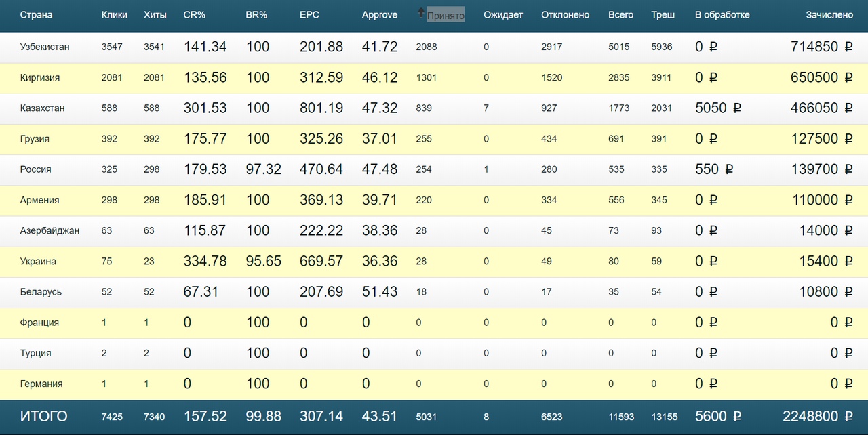Click the Зачислено column header
The image size is (868, 435).
pyautogui.click(x=829, y=15)
